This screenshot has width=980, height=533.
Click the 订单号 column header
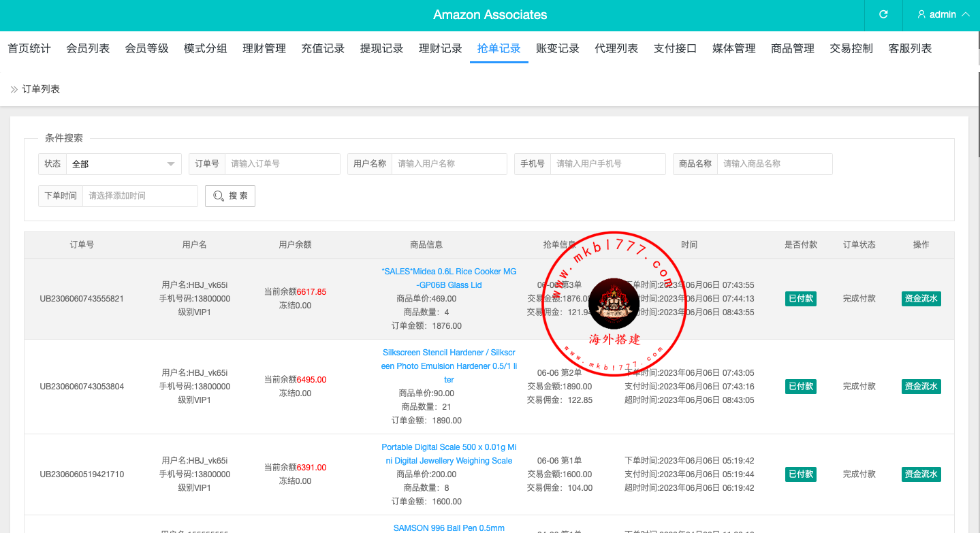click(x=82, y=244)
